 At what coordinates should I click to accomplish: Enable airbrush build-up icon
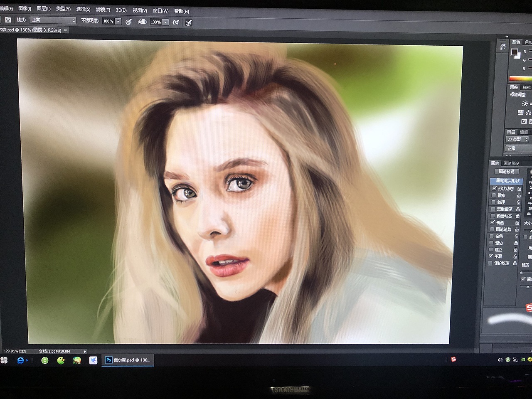[x=176, y=22]
